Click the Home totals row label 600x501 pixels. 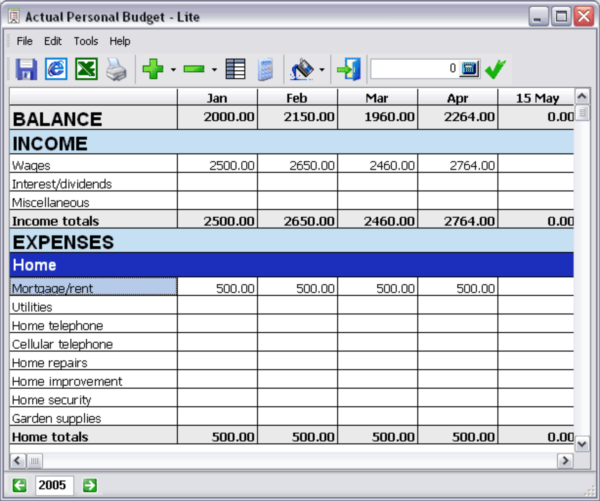(x=93, y=435)
